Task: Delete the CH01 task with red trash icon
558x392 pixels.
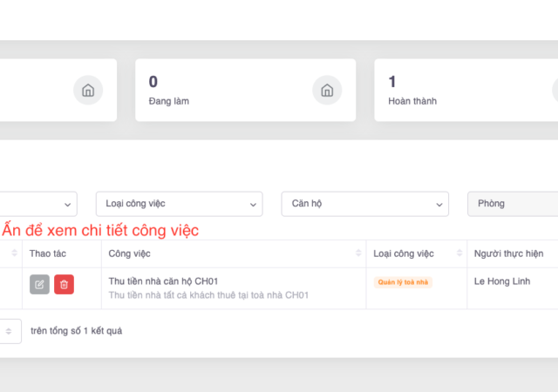Action: tap(64, 284)
